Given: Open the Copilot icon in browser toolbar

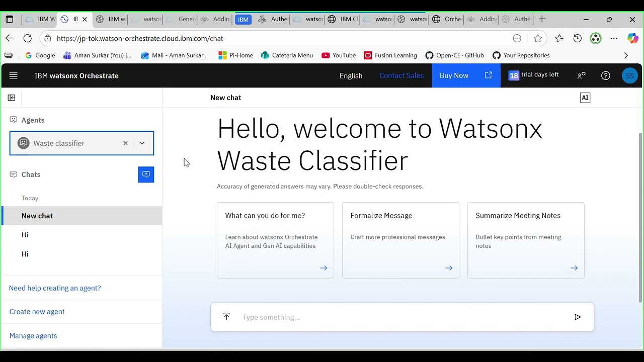Looking at the screenshot, I should [632, 38].
